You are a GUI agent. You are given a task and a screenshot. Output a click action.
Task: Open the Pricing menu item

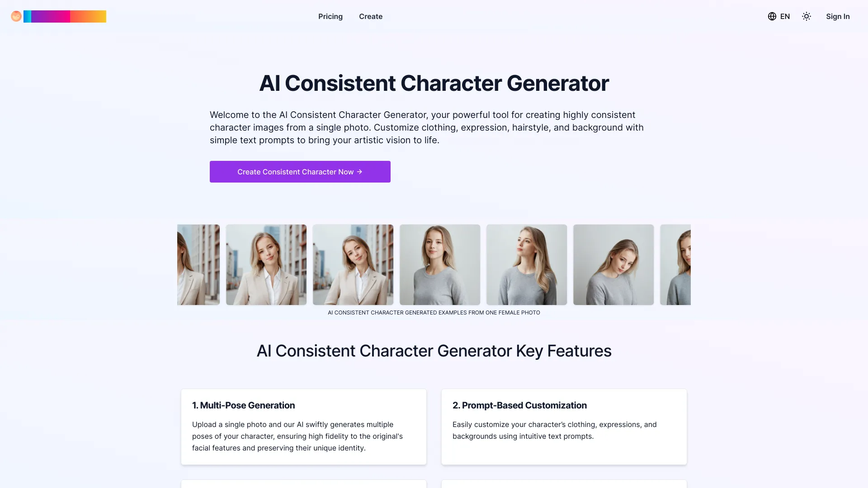click(x=330, y=16)
